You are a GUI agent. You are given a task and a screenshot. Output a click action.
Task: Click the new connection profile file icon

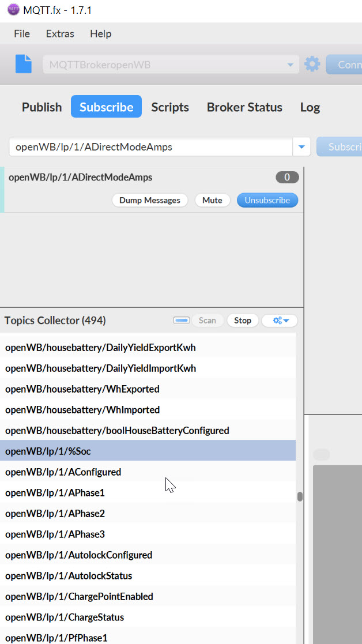tap(24, 64)
